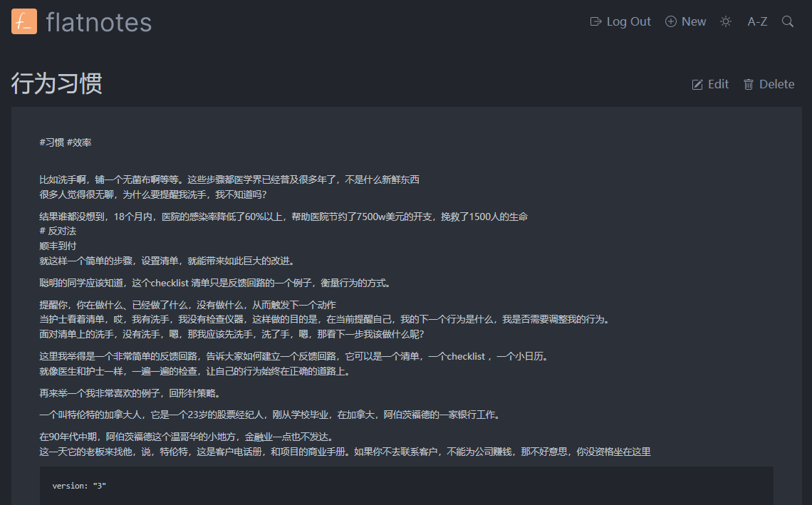This screenshot has height=505, width=812.
Task: Click the Delete button
Action: coord(769,84)
